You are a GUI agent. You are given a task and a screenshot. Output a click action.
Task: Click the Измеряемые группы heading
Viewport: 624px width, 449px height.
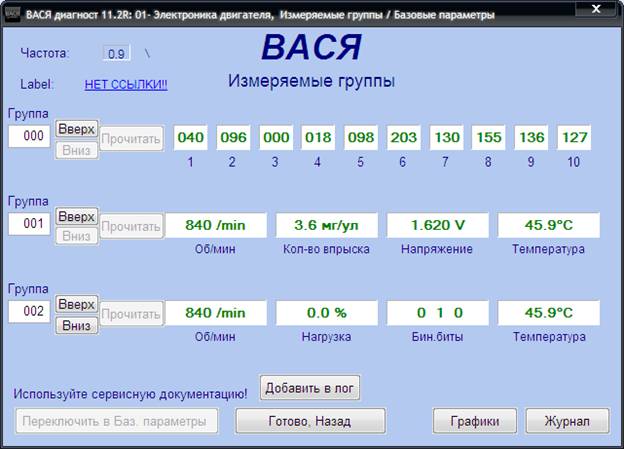click(312, 81)
